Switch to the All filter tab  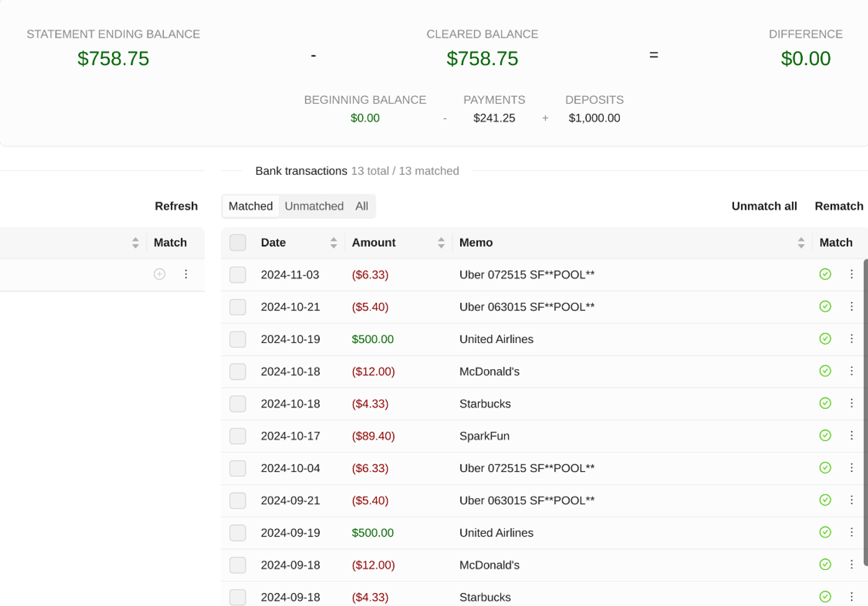(362, 206)
